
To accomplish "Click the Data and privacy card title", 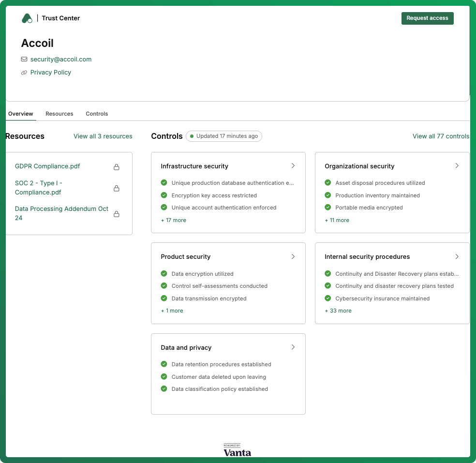I will coord(186,347).
